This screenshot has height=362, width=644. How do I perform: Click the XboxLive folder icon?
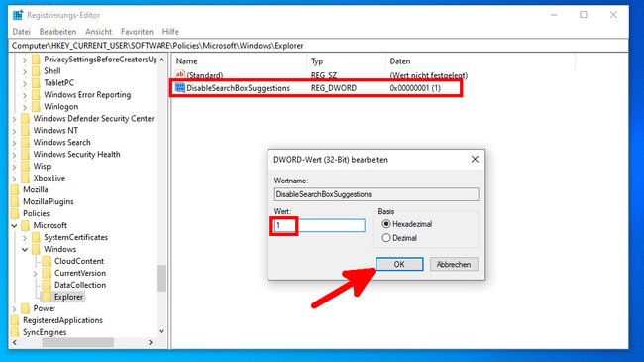(x=26, y=179)
